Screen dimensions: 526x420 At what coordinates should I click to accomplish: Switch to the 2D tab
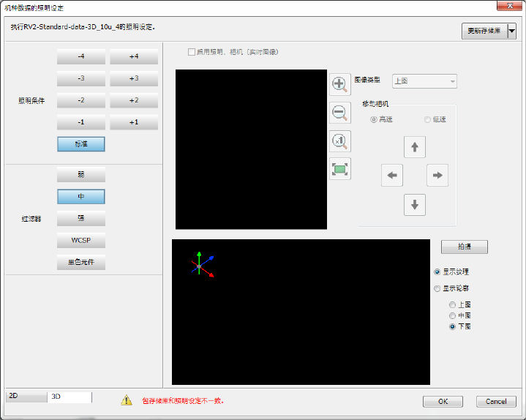[26, 396]
